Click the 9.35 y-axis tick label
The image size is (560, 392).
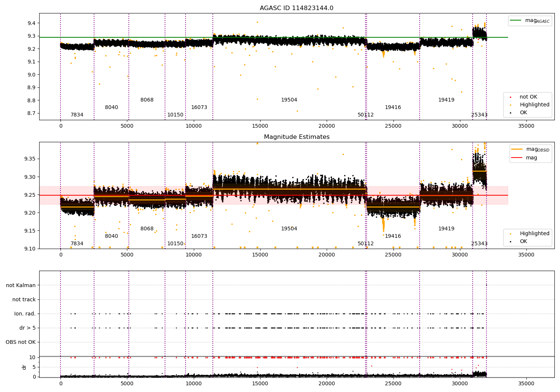coord(30,159)
